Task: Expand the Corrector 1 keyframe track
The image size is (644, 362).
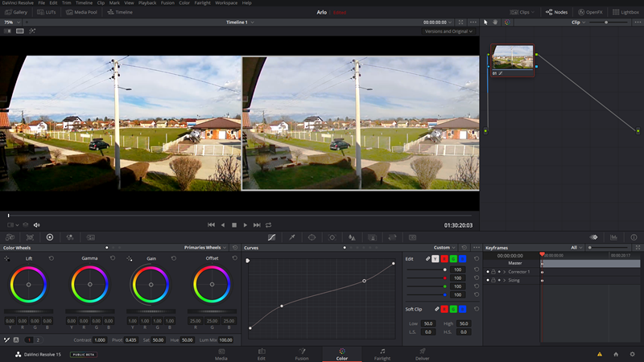Action: (504, 272)
